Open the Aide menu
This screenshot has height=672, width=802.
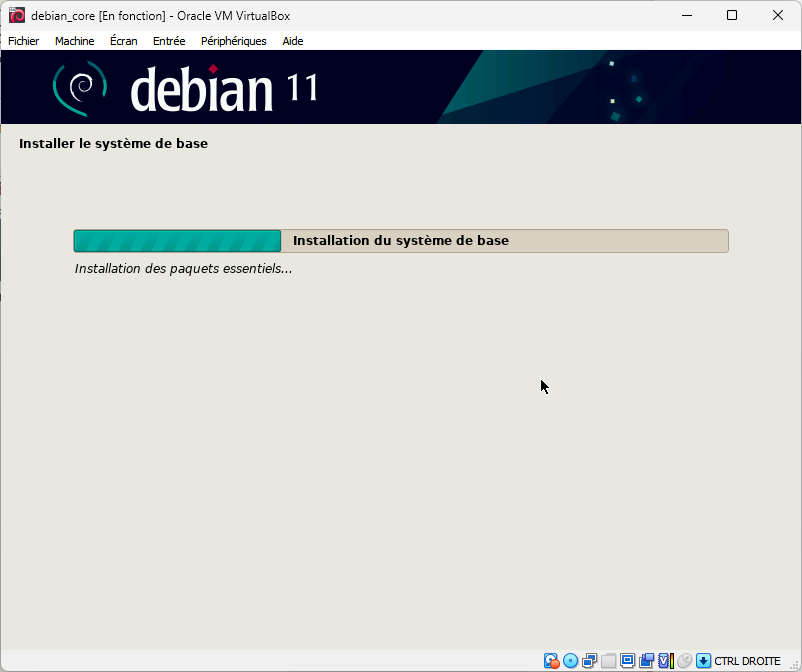click(x=293, y=41)
